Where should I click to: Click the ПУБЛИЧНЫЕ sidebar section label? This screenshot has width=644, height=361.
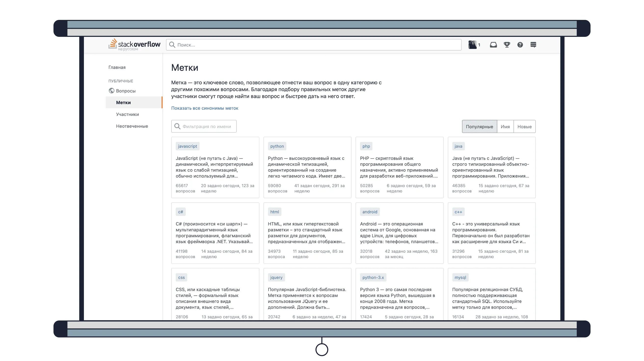121,81
